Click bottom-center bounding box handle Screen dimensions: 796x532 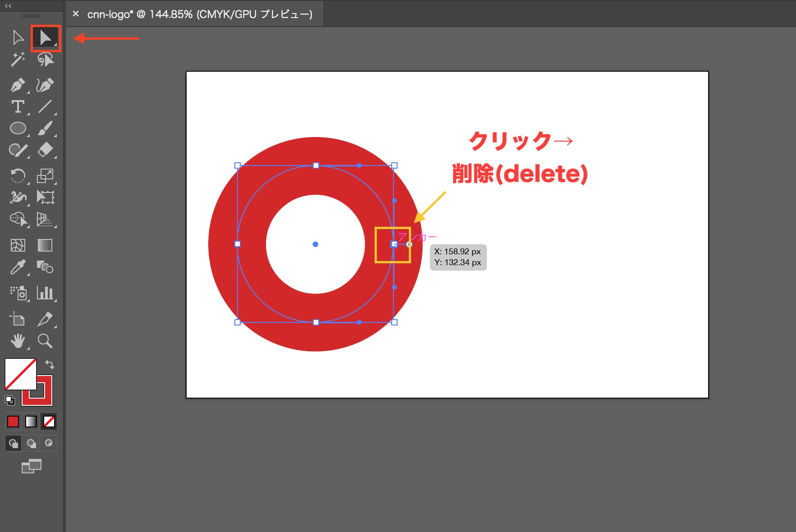coord(316,322)
